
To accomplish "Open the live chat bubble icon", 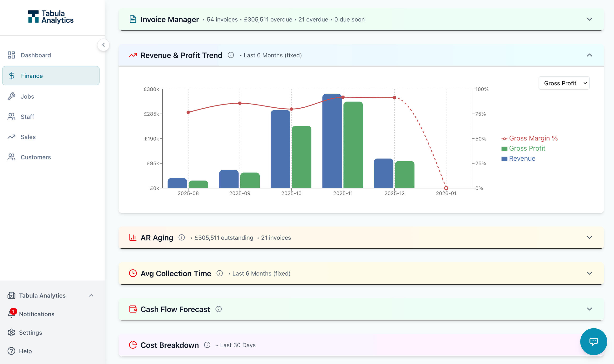I will coord(593,341).
